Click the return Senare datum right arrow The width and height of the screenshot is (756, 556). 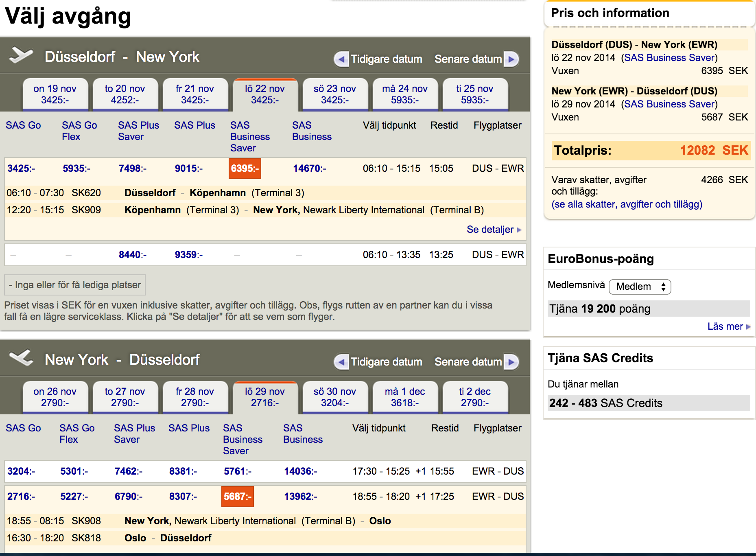click(511, 362)
